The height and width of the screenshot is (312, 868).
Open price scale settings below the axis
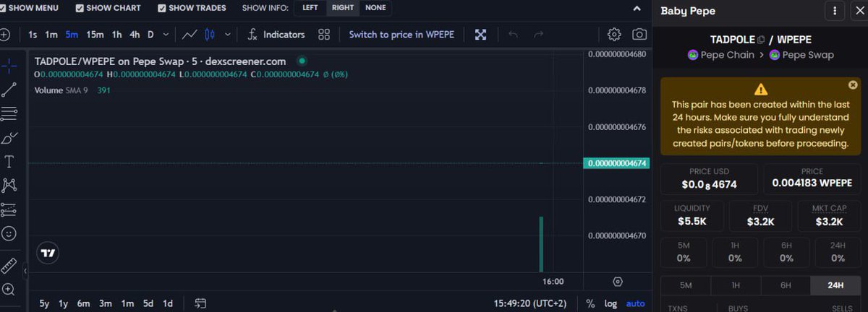pos(618,282)
